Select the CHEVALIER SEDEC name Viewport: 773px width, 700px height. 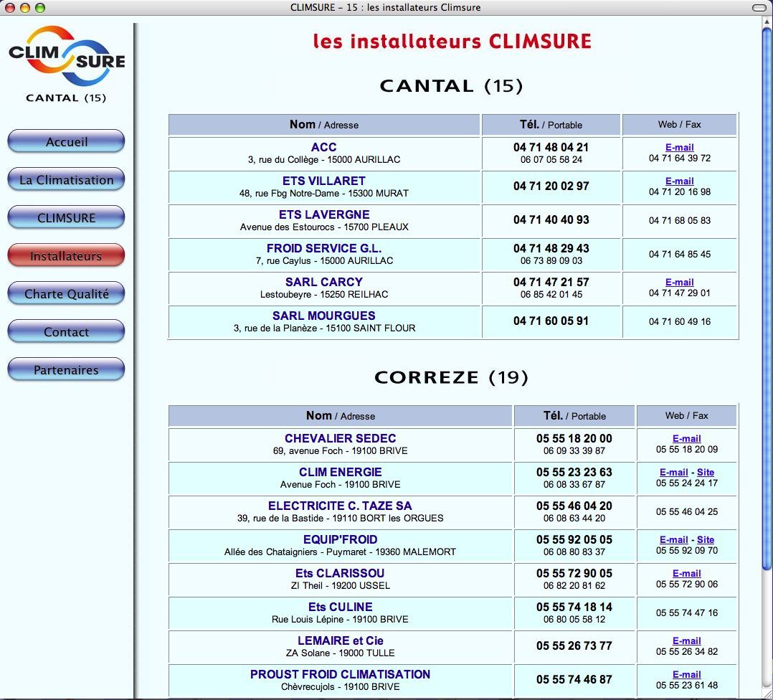(x=340, y=438)
